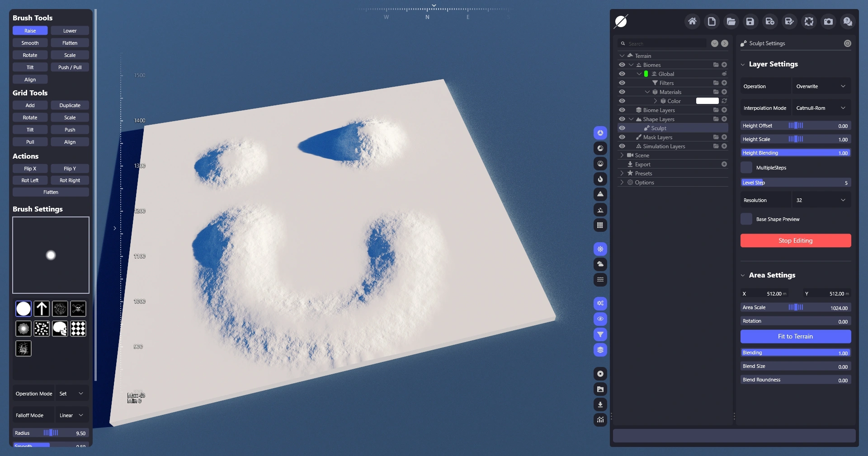Viewport: 868px width, 456px height.
Task: Click the chart statistics icon in vertical toolbar
Action: (600, 420)
